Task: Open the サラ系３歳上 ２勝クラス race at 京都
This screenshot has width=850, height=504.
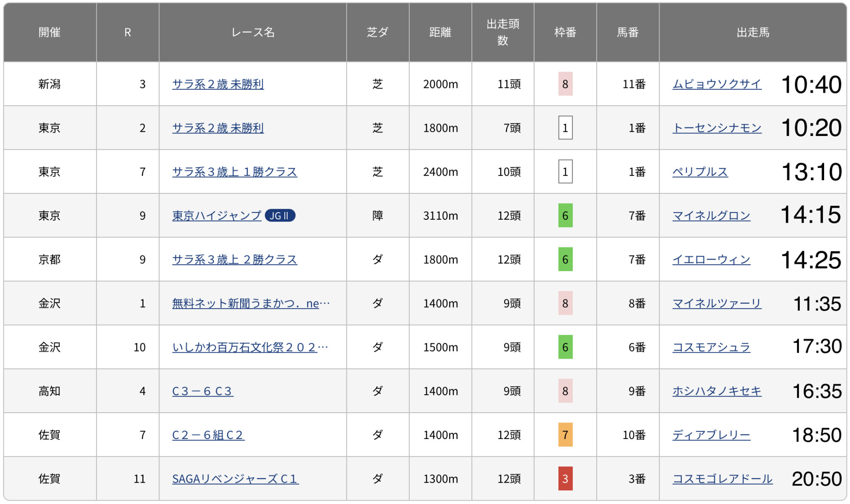Action: 235,260
